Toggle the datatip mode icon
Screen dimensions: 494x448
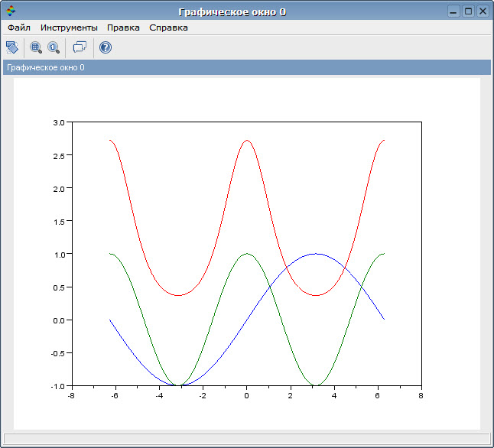(80, 47)
